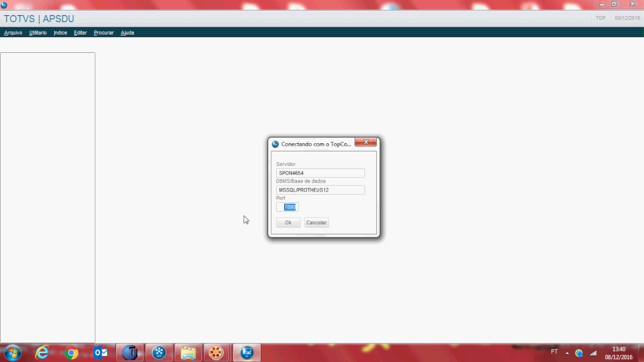
Task: Click the TOTVS | APSDU title text
Action: 39,19
